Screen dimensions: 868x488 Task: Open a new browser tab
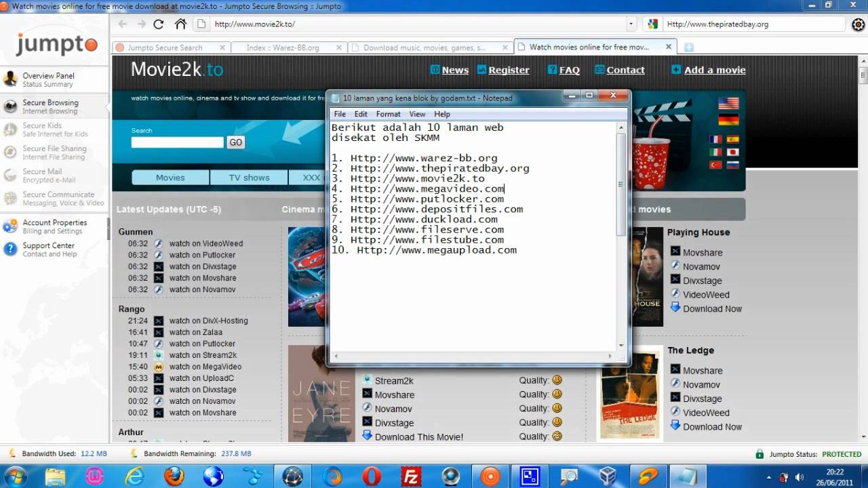pos(689,47)
